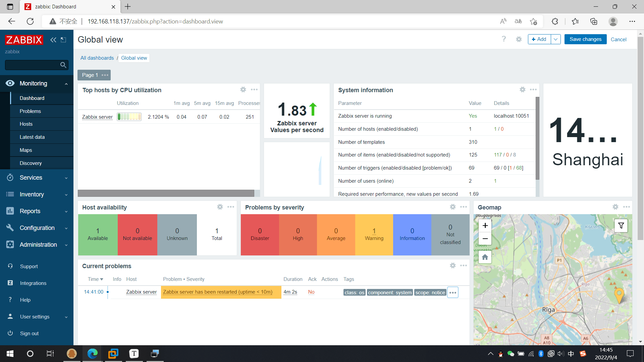Expand the Configuration menu section

click(66, 228)
